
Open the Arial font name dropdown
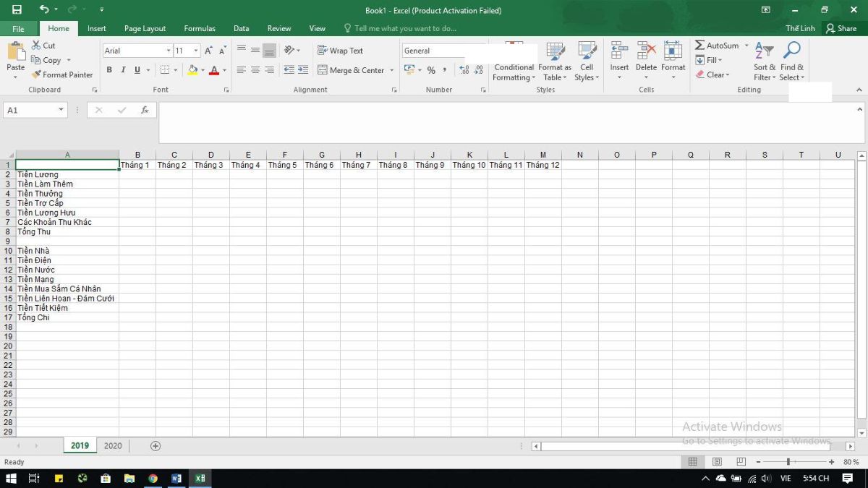[169, 51]
